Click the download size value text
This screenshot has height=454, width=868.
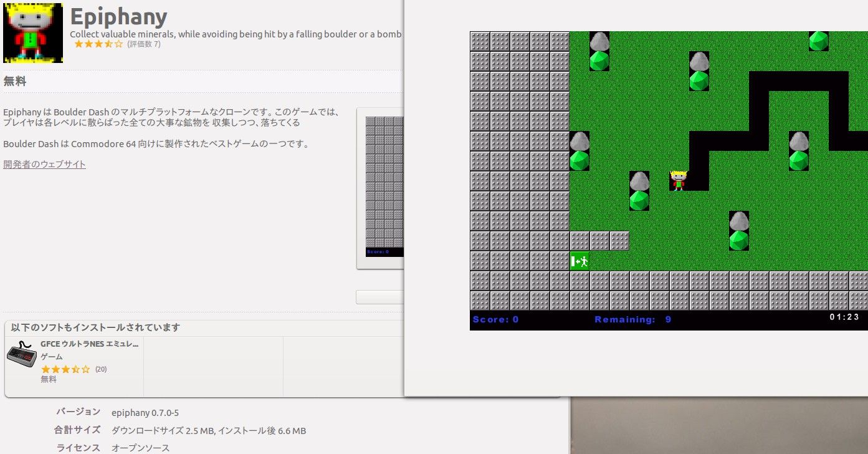[x=209, y=431]
